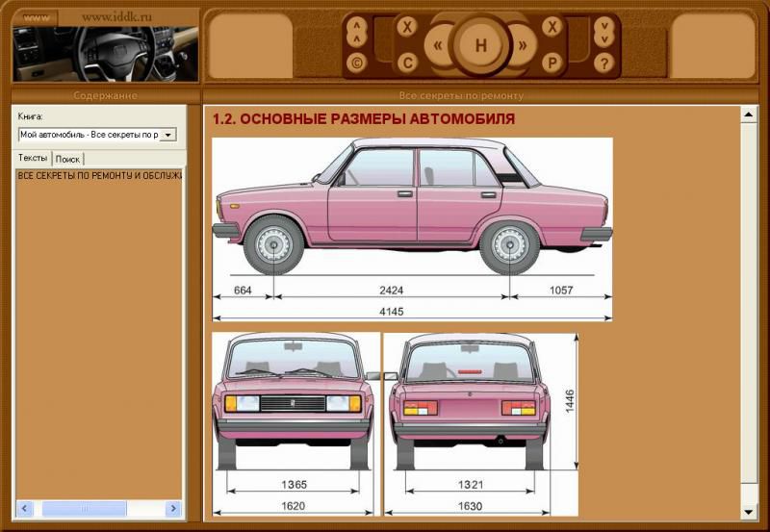The height and width of the screenshot is (532, 770).
Task: Open the Книга book dropdown
Action: click(169, 135)
